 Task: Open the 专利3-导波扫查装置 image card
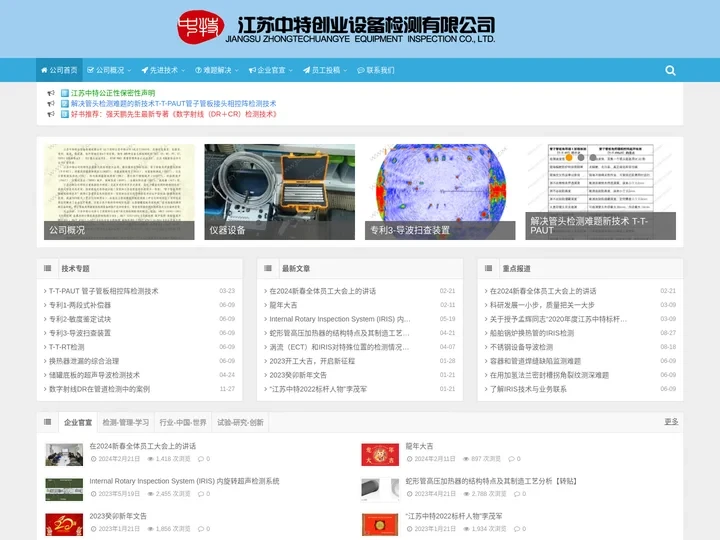click(440, 191)
